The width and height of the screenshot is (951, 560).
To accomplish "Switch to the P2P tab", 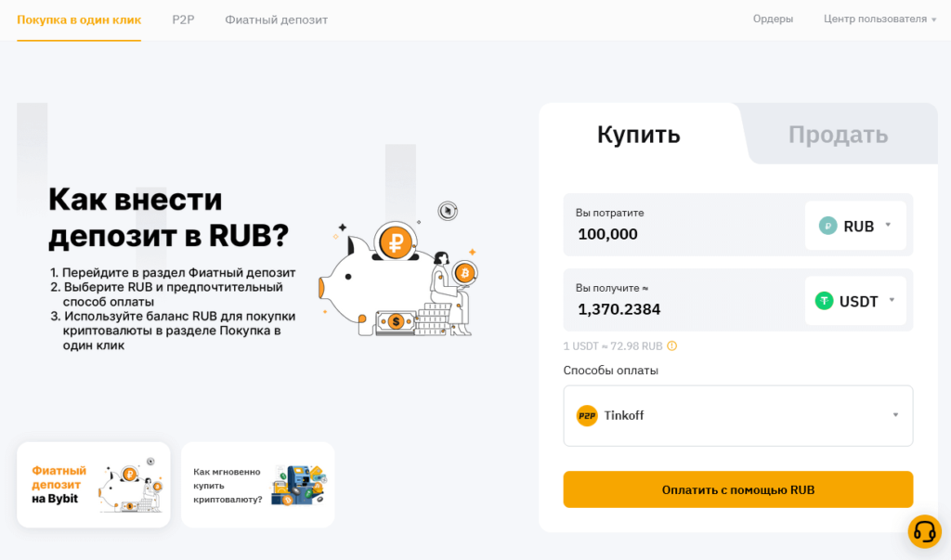I will click(183, 19).
